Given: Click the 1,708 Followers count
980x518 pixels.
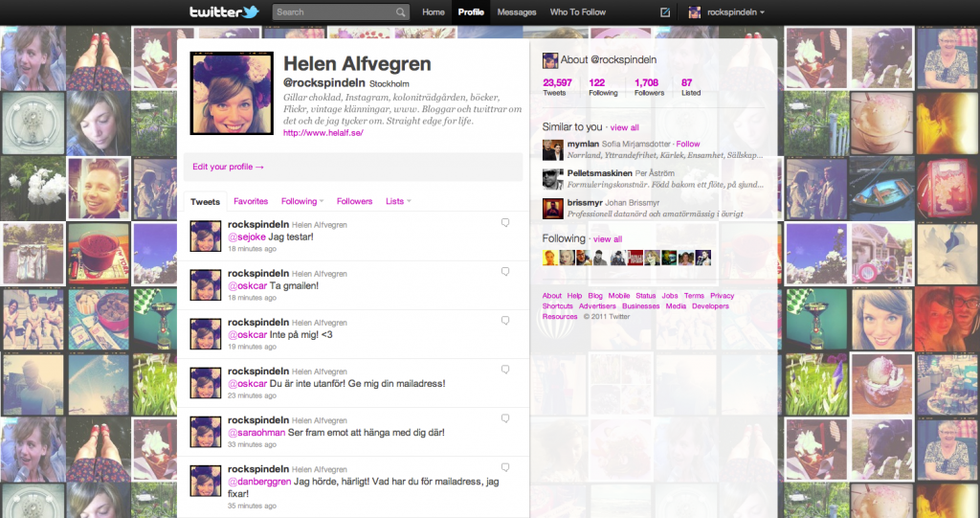Looking at the screenshot, I should [649, 86].
